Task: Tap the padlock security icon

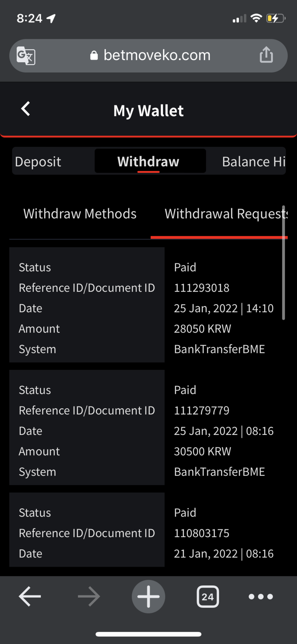Action: [94, 55]
